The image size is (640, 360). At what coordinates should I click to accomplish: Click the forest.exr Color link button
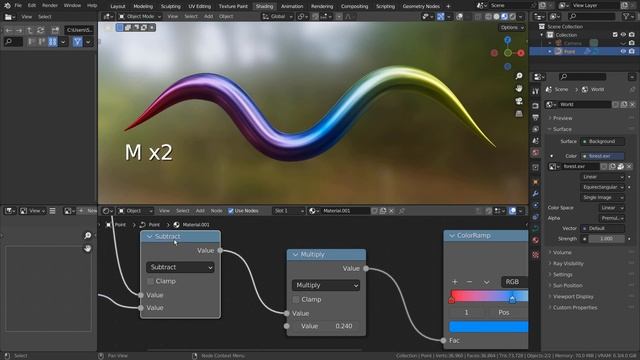pyautogui.click(x=602, y=156)
